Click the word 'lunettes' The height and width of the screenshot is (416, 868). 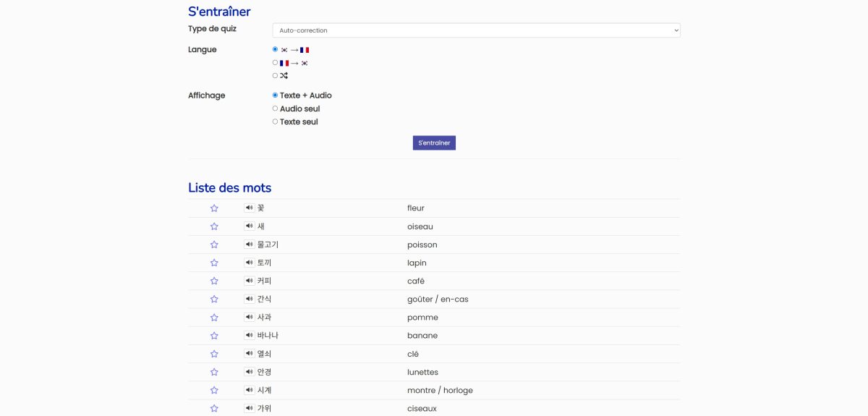(422, 372)
